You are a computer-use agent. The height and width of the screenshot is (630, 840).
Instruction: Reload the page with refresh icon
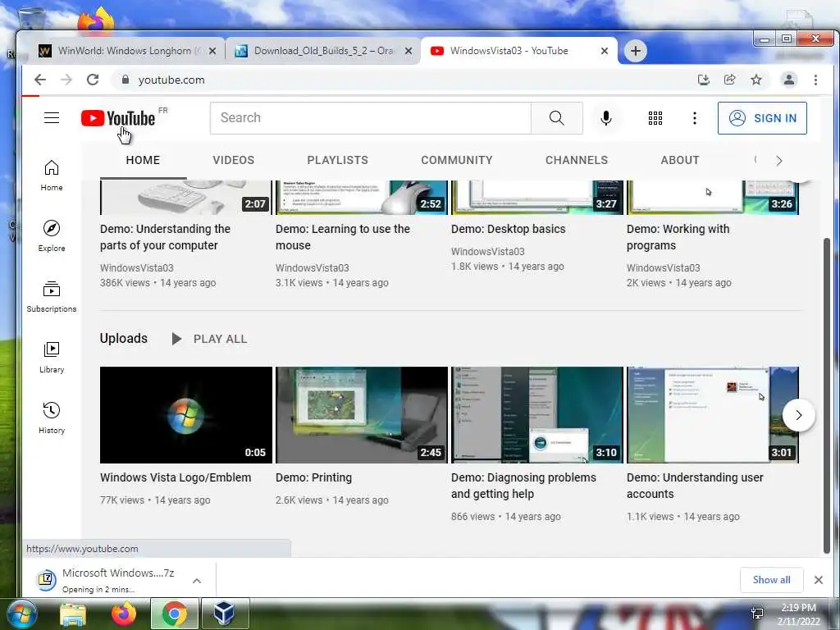(93, 80)
